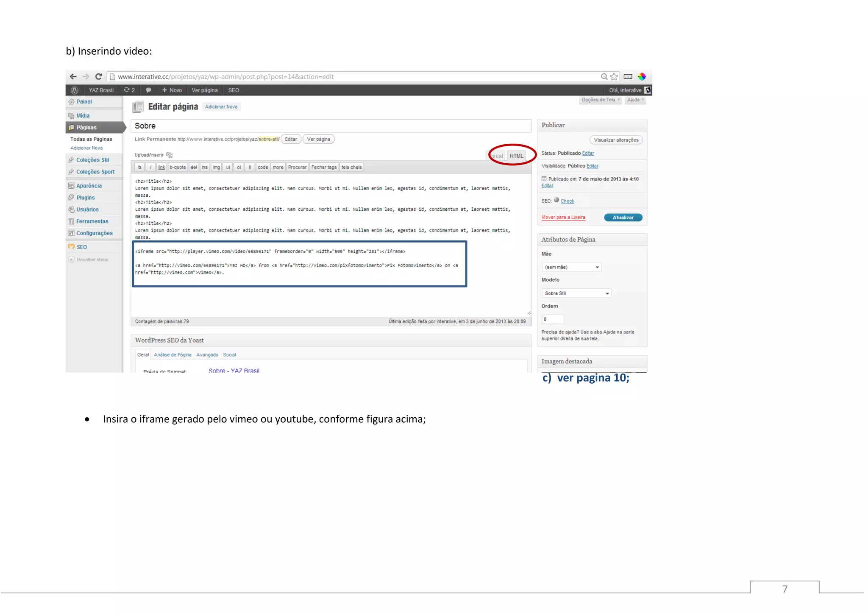Open Coleções Still menu item
Screen dimensions: 868x614
[92, 160]
